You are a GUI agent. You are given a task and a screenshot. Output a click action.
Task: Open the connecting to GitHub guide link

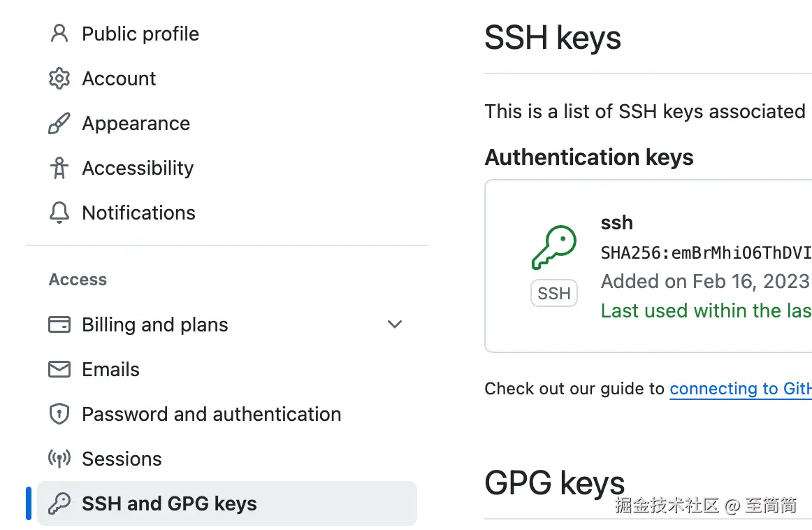739,389
